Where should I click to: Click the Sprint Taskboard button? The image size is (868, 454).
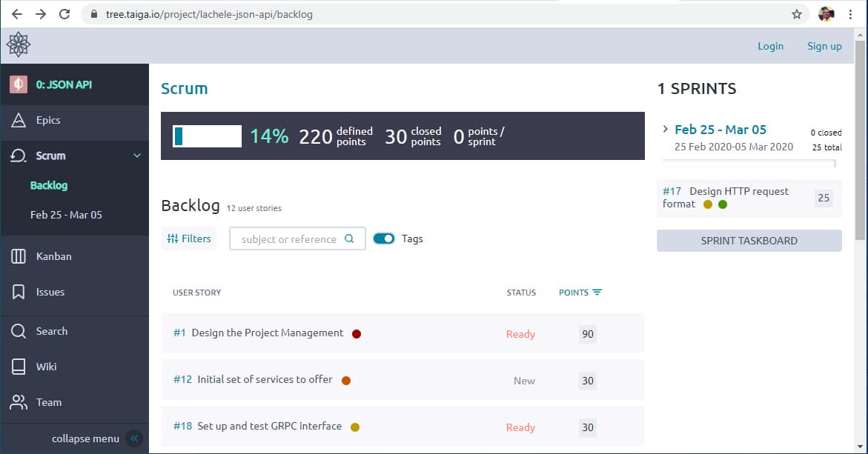point(749,241)
